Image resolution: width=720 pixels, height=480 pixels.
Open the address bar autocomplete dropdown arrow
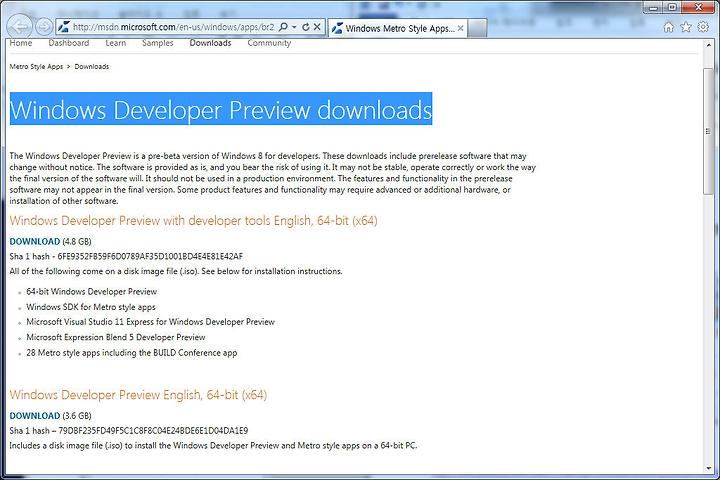(x=294, y=27)
